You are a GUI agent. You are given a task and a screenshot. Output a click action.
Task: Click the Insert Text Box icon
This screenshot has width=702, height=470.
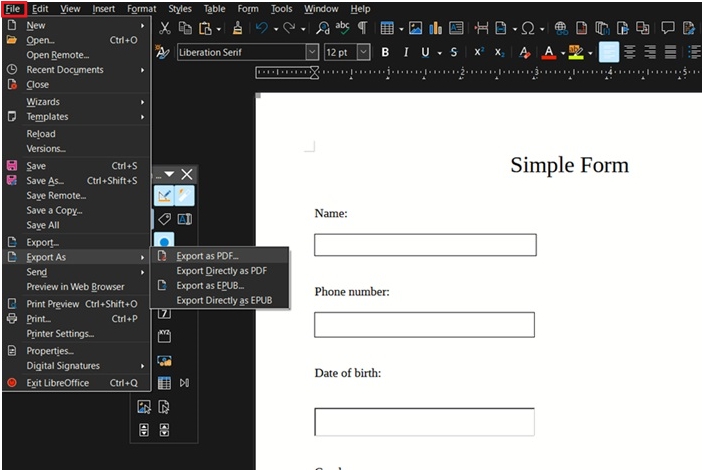[456, 28]
